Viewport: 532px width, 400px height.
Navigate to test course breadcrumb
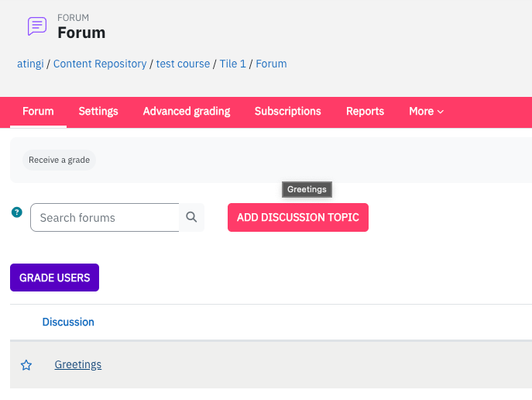(183, 64)
